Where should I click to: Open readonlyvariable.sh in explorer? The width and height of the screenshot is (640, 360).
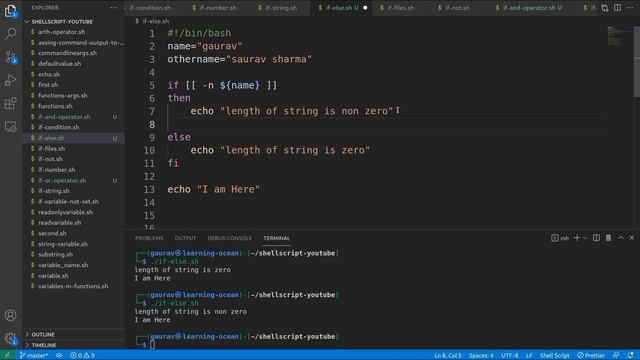pos(65,212)
